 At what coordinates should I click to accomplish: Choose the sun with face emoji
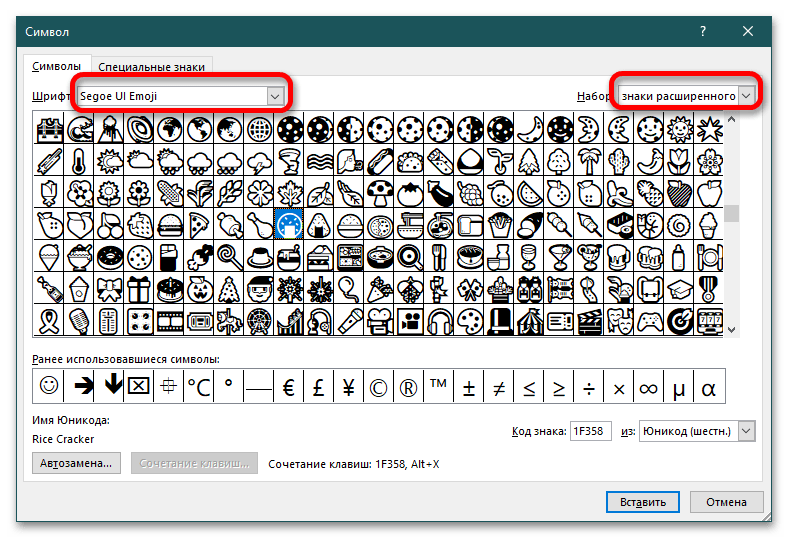(679, 129)
